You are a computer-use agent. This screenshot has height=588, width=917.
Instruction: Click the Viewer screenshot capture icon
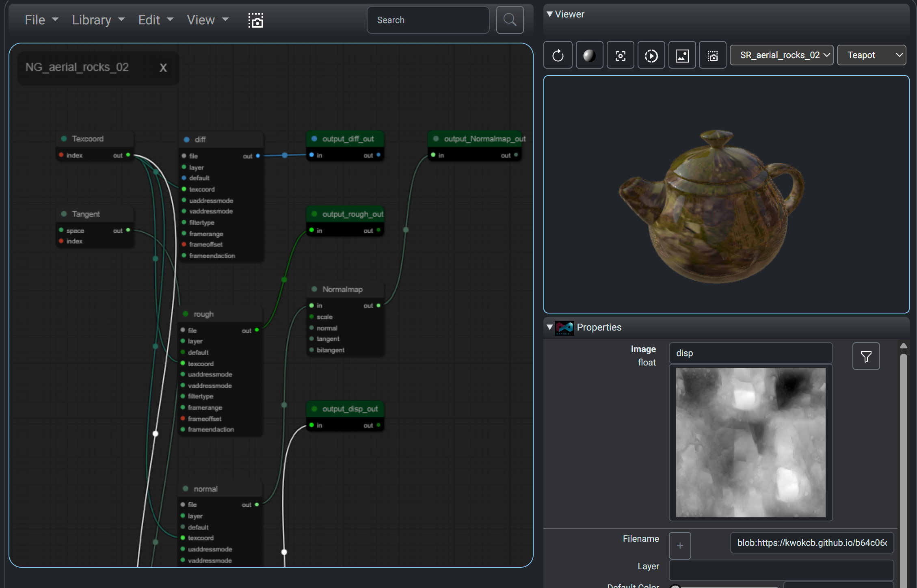tap(712, 55)
